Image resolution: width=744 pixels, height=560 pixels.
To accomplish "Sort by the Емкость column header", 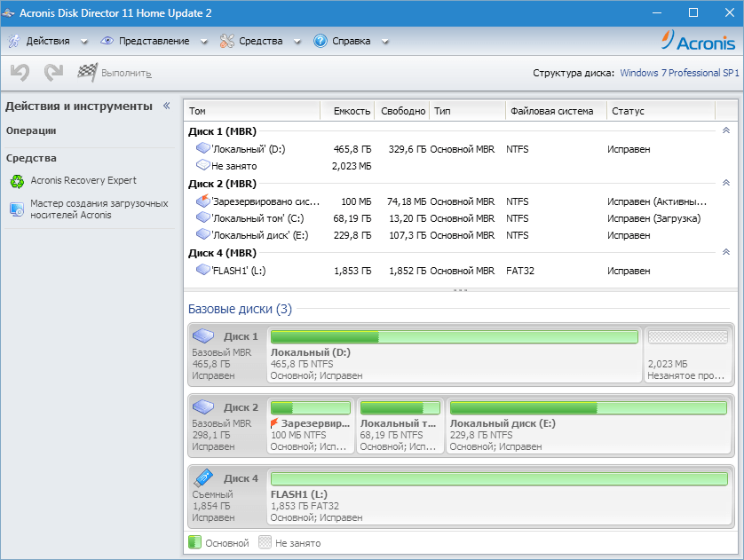I will 348,111.
